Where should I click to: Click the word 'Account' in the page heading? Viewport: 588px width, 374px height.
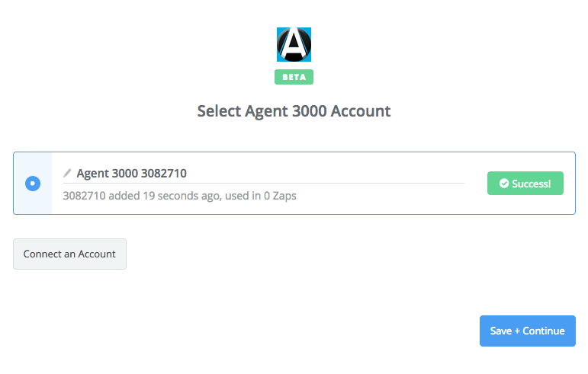(361, 111)
